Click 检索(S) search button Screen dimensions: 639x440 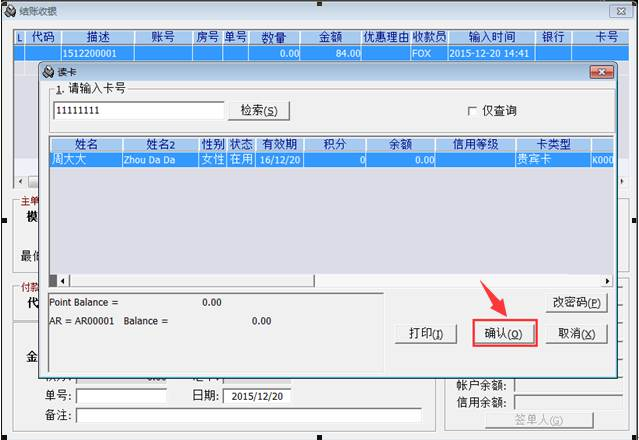click(259, 110)
